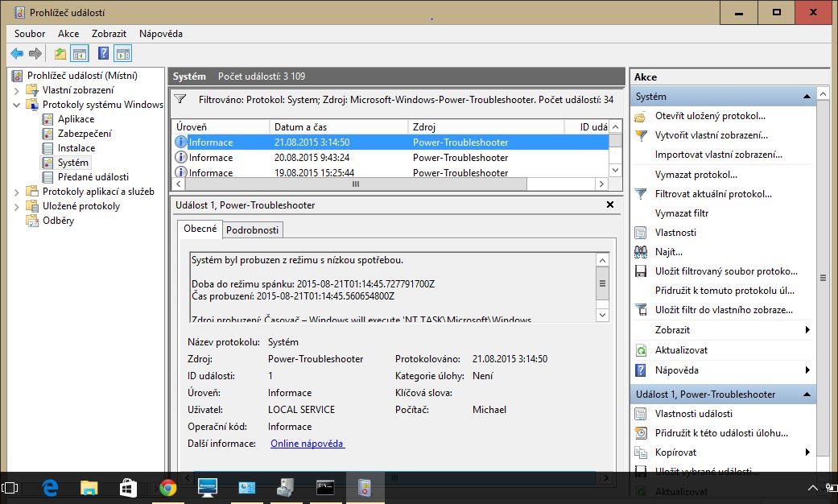
Task: Toggle the console tree pane toolbar icon
Action: [x=80, y=54]
